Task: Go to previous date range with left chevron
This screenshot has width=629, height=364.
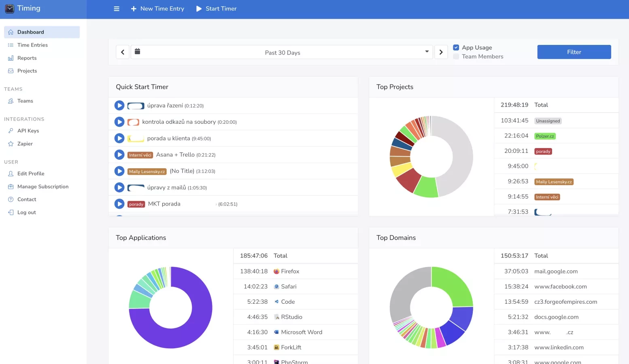Action: pyautogui.click(x=123, y=52)
